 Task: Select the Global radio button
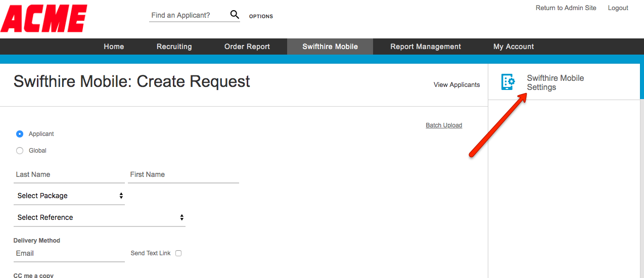(20, 151)
